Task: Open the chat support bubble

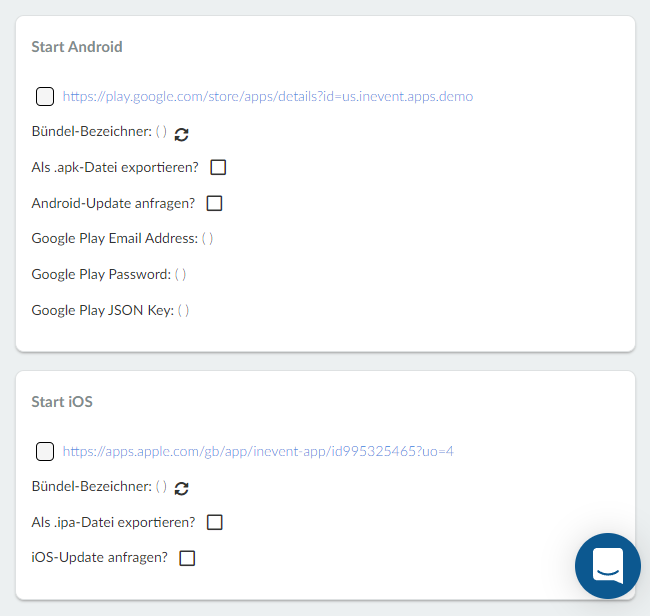Action: [608, 566]
